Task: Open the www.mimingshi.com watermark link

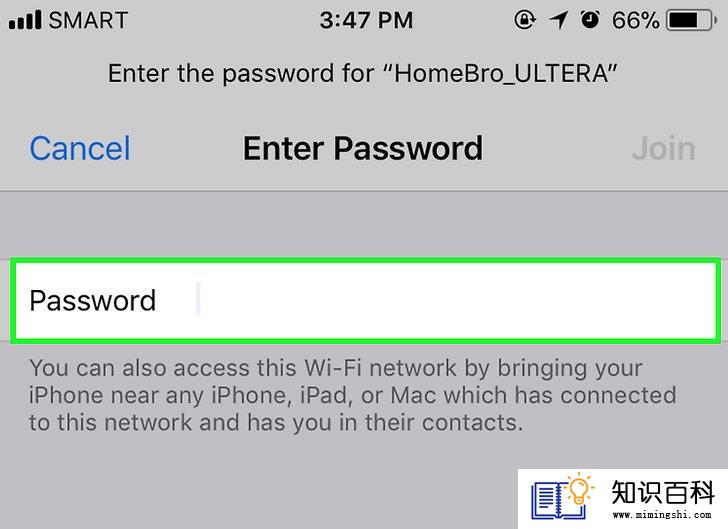Action: [662, 514]
